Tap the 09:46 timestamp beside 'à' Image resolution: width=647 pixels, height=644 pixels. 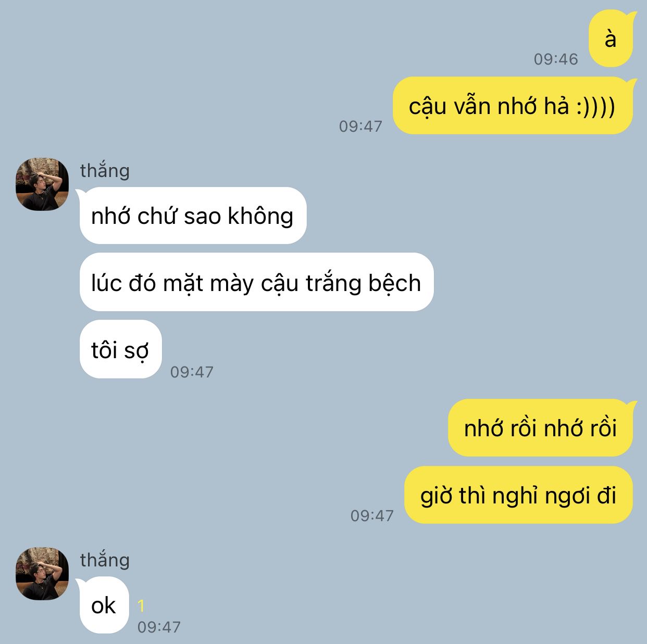[556, 59]
